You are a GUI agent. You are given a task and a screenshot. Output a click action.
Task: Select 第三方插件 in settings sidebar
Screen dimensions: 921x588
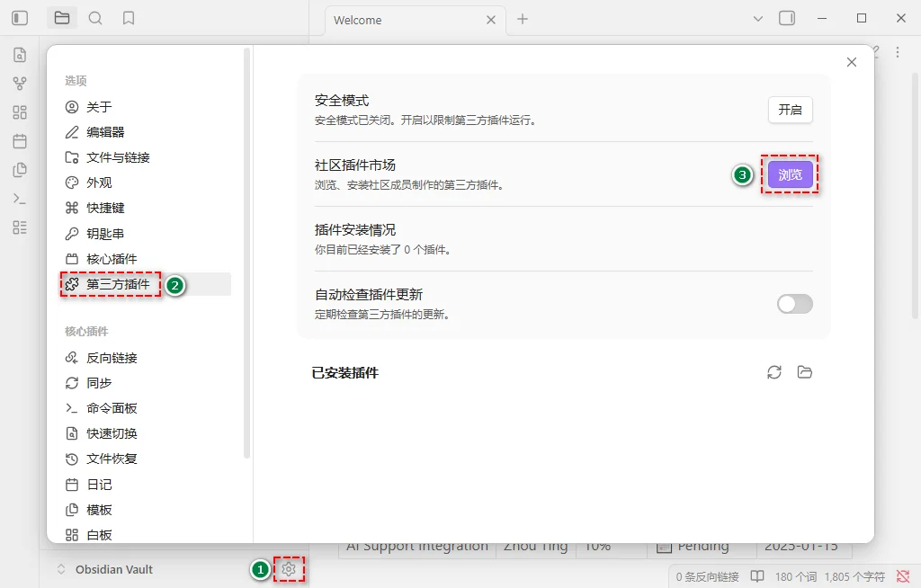point(118,284)
